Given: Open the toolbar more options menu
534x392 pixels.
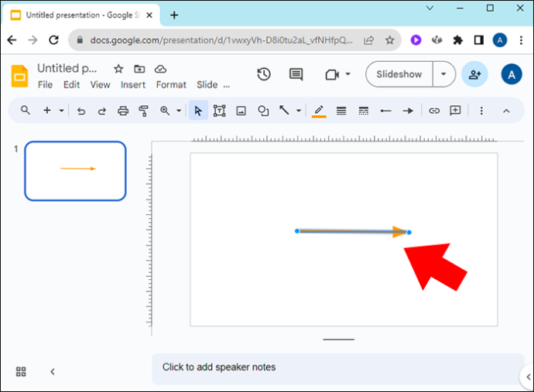Looking at the screenshot, I should (481, 111).
